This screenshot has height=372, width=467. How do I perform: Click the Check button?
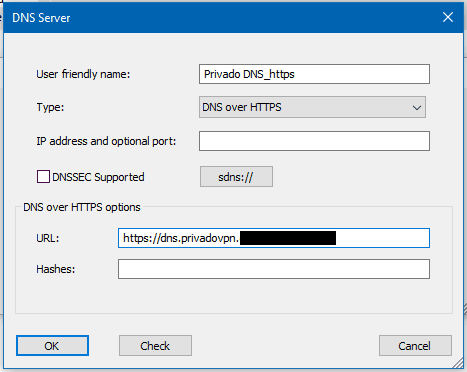coord(155,346)
